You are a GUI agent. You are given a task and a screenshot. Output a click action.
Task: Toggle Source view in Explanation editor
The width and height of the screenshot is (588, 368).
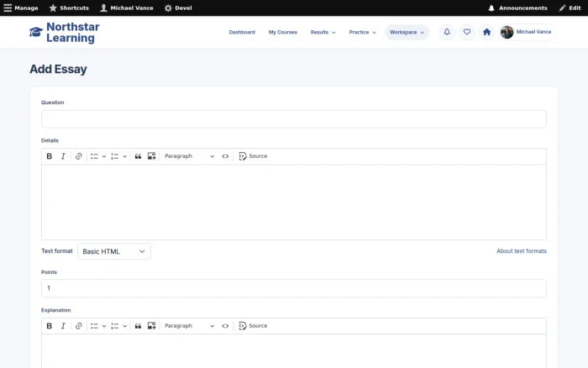click(253, 326)
